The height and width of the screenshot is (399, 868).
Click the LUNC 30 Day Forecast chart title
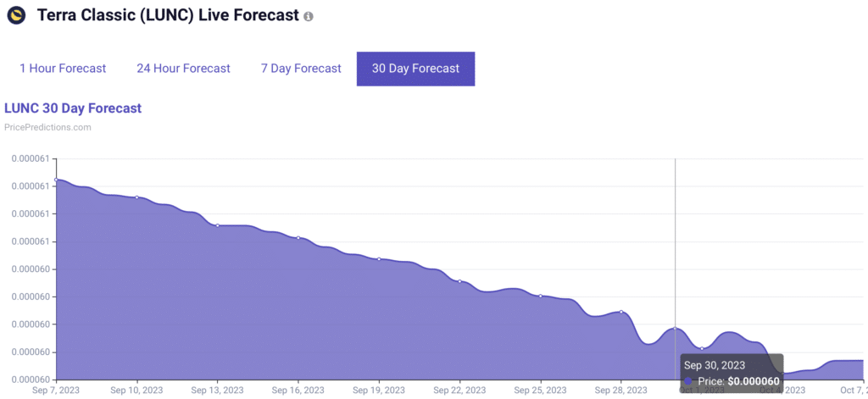(x=73, y=108)
